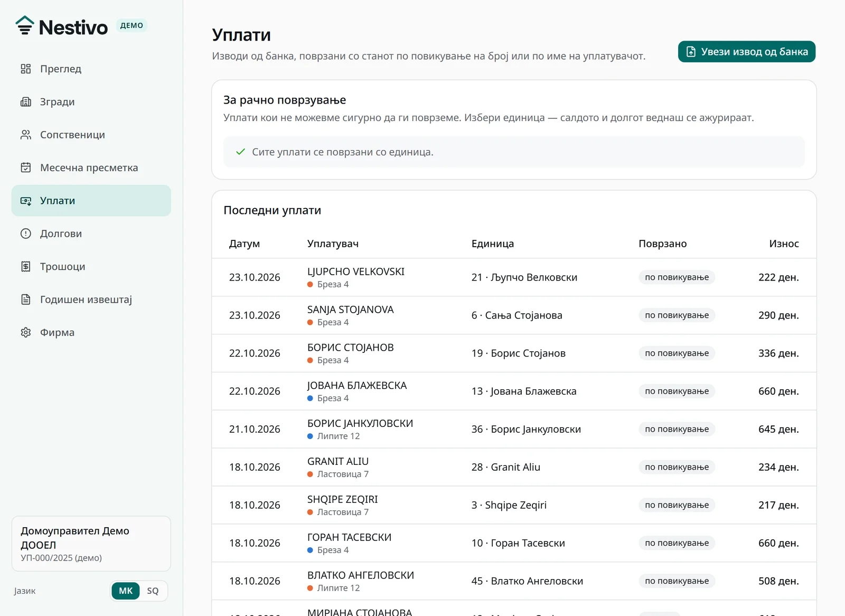
Task: Click Липите 12 under БОРИС ЈАНКУЛОВСКИ
Action: (x=338, y=436)
